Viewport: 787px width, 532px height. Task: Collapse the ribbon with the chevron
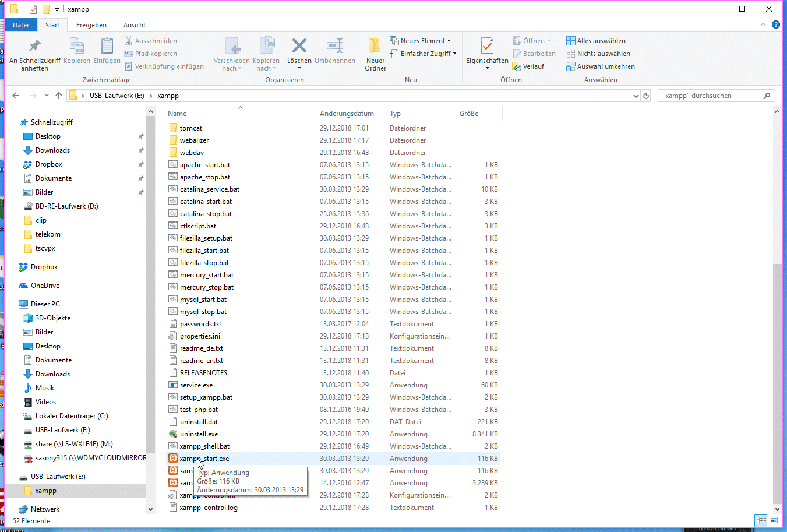point(763,24)
